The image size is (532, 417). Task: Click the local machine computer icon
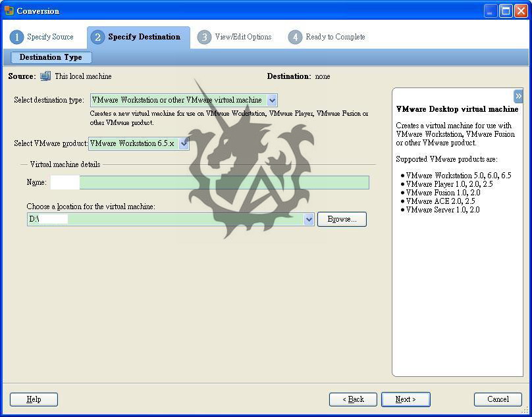tap(45, 76)
